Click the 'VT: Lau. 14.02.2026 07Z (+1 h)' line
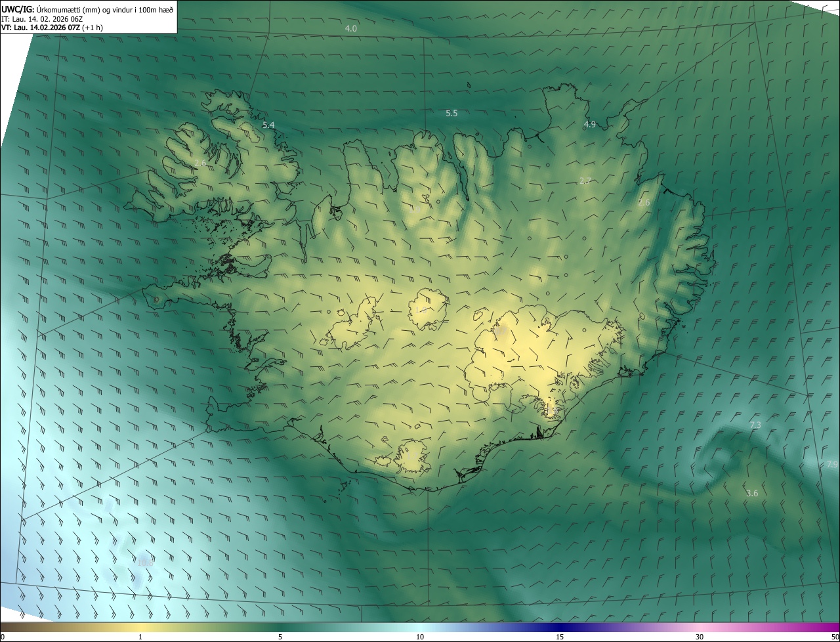 (52, 28)
